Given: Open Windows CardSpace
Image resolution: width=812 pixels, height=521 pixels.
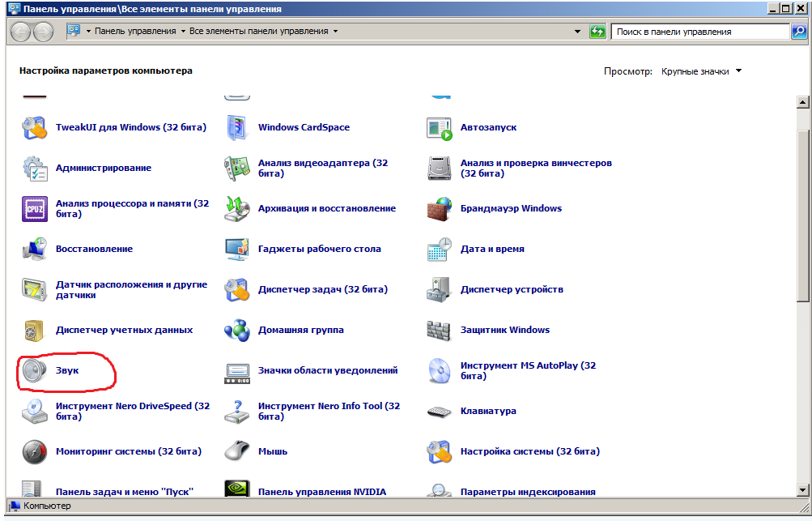Looking at the screenshot, I should click(x=306, y=126).
